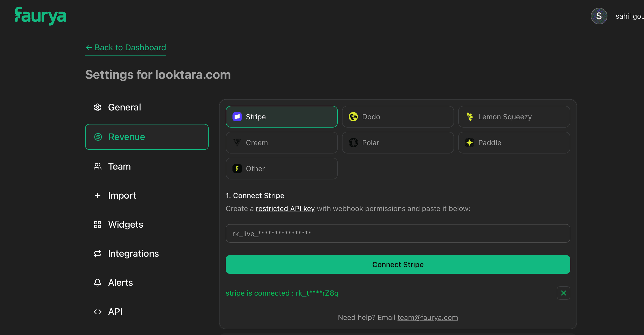This screenshot has height=335, width=644.
Task: Open the Widgets settings tab
Action: [x=147, y=225]
